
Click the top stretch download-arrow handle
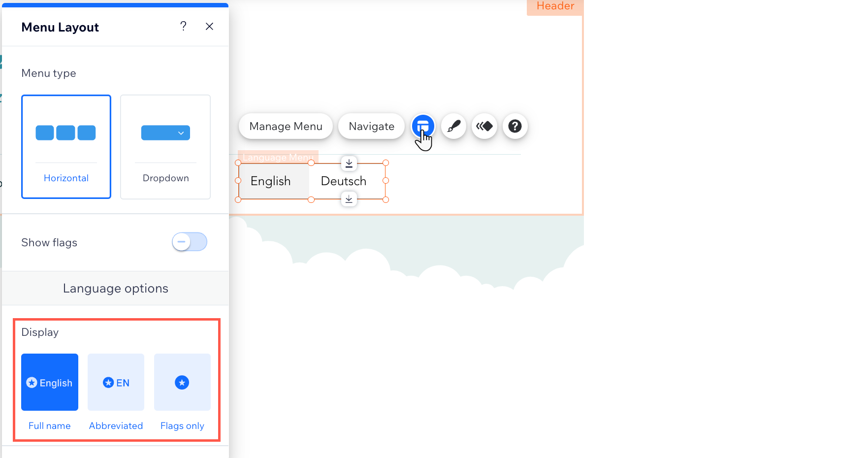coord(349,163)
